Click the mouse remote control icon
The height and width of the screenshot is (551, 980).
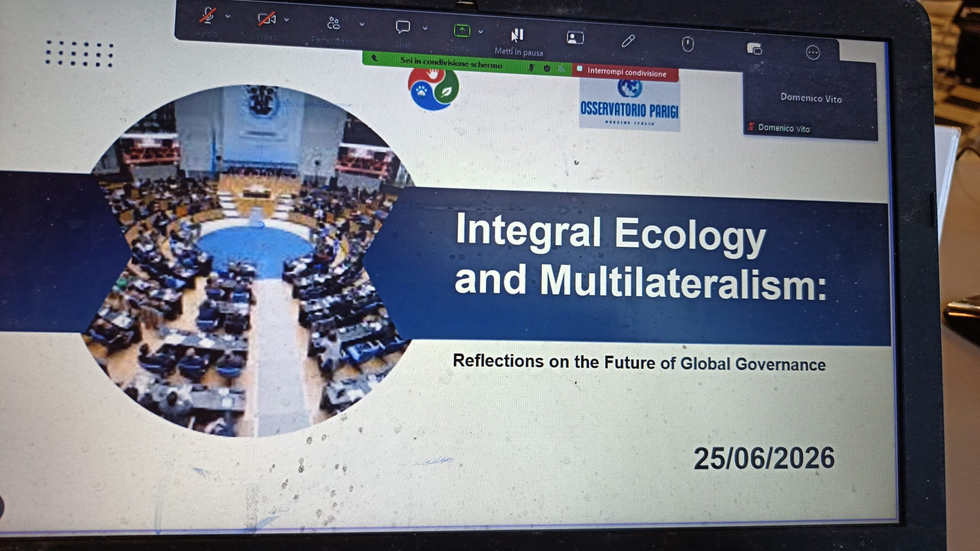[x=688, y=44]
